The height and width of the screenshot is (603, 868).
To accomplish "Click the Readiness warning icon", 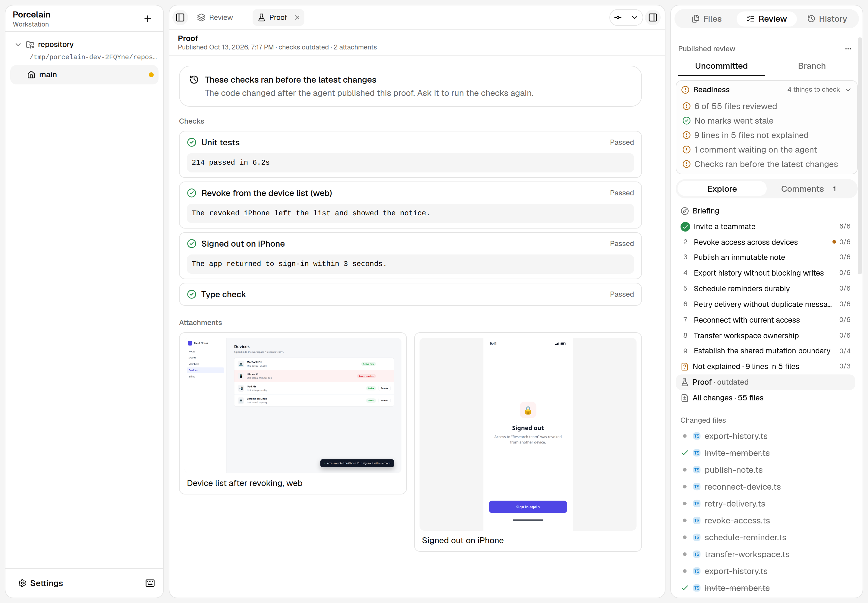I will tap(685, 90).
